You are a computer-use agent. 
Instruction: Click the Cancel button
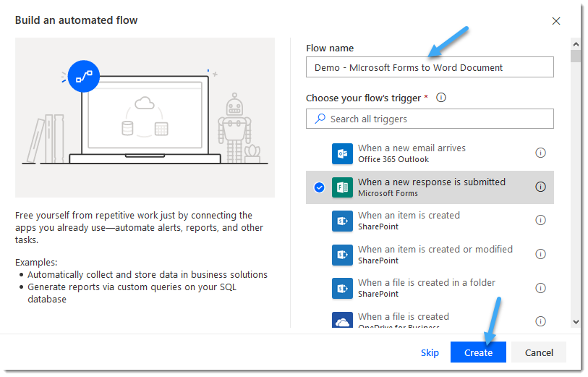(x=539, y=352)
